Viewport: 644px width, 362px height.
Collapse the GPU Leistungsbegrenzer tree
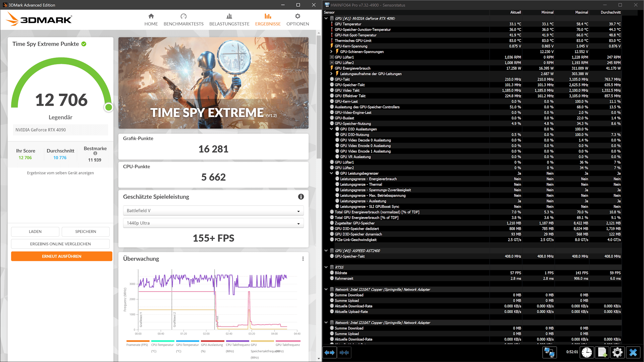[331, 173]
